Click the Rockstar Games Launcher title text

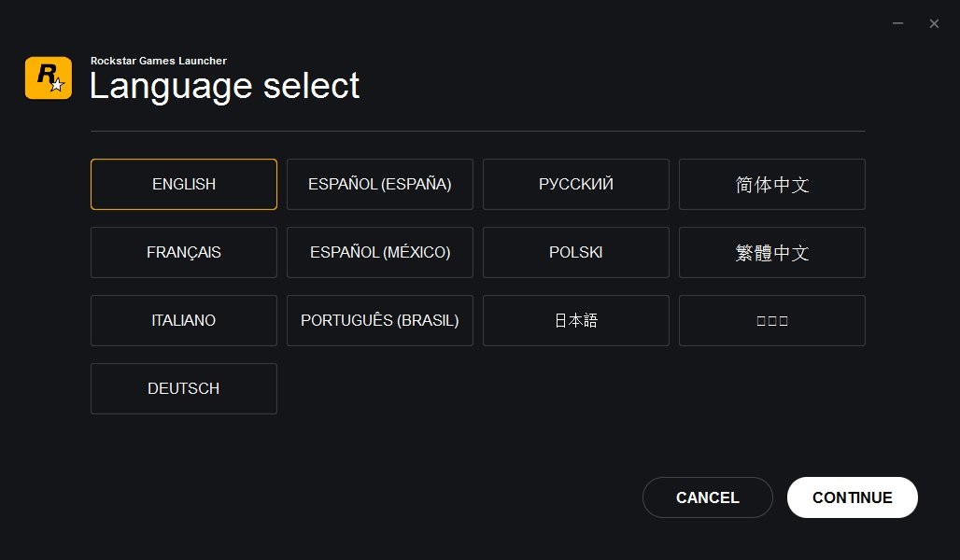pos(159,61)
